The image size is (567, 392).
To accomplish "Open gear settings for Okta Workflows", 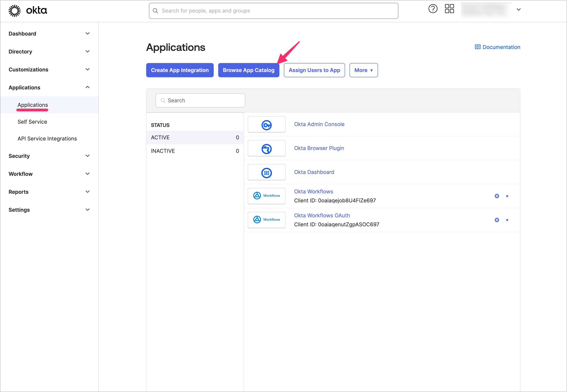I will point(497,196).
